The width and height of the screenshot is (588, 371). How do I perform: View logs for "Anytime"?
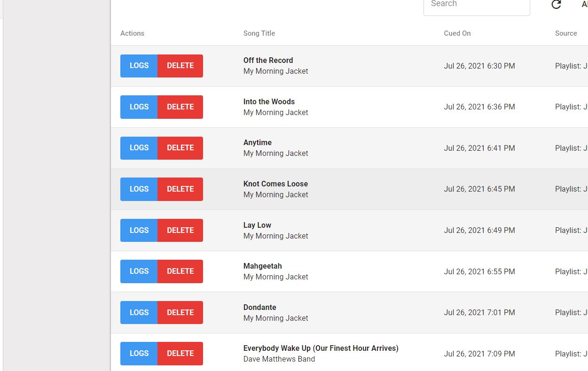pos(139,148)
